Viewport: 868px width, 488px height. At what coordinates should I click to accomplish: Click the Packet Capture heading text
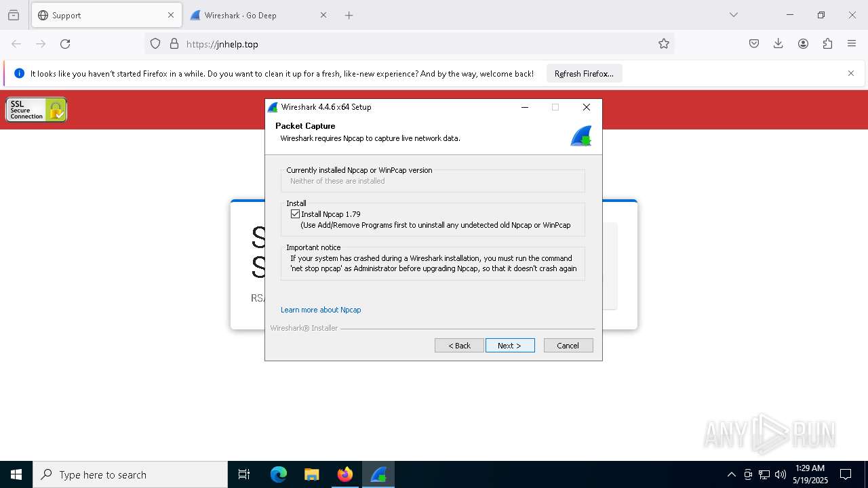click(305, 126)
